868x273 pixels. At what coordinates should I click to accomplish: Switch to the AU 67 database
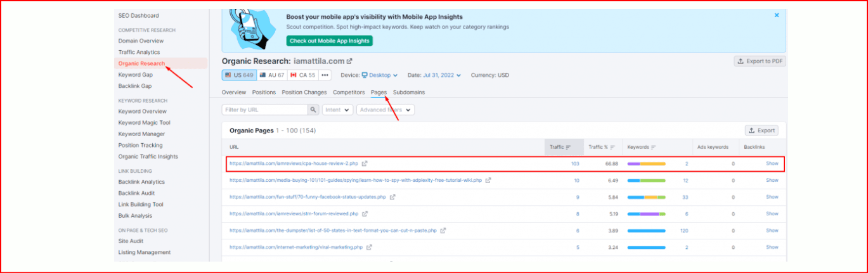pos(273,75)
